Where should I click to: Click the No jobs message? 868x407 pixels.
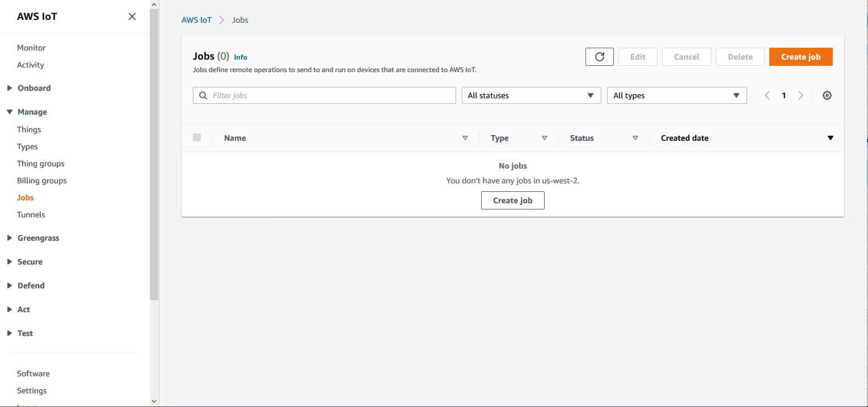point(513,166)
